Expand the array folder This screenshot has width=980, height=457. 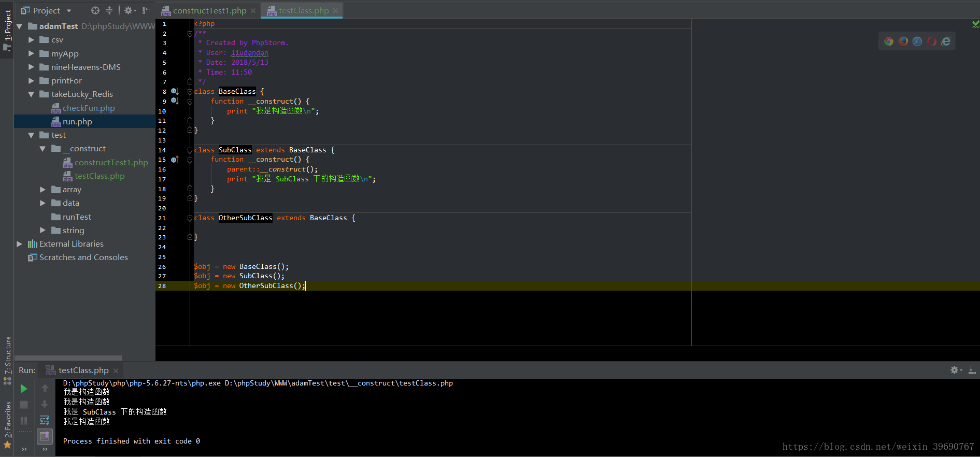tap(42, 190)
